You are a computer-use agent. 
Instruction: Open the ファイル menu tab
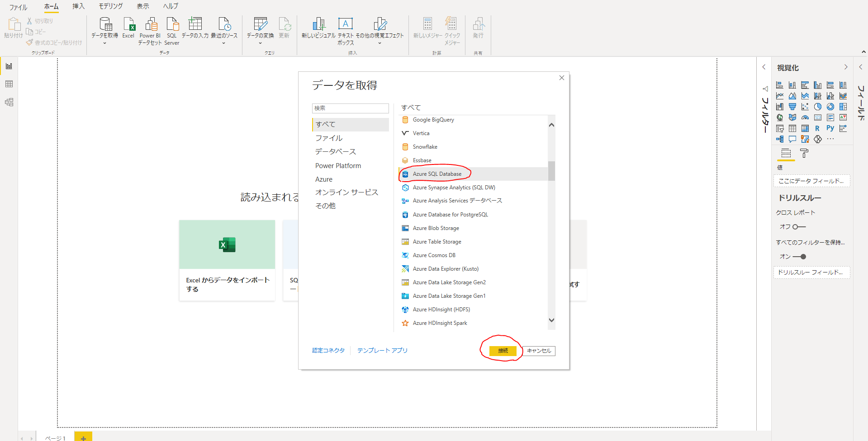(19, 7)
